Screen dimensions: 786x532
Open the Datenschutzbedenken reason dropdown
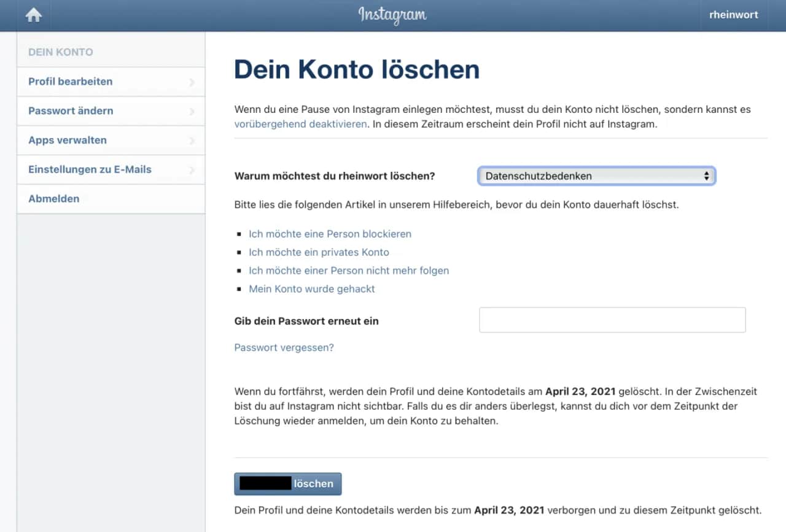coord(589,175)
